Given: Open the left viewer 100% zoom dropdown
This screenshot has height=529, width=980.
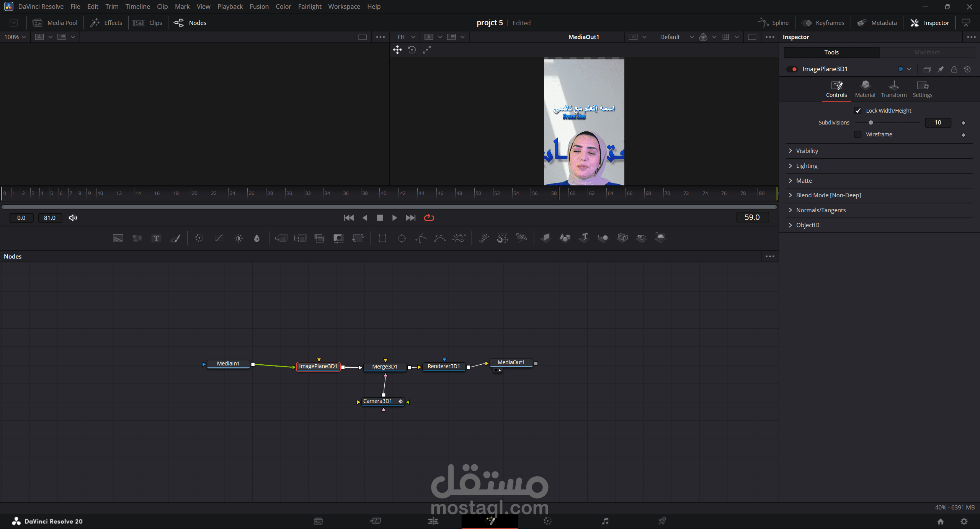Looking at the screenshot, I should [15, 37].
